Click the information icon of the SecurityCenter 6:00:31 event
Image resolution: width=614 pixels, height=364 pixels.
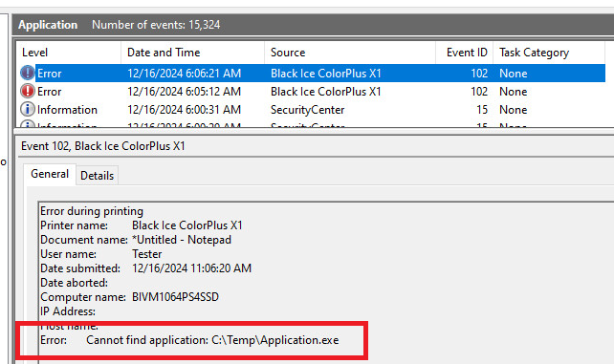click(28, 109)
